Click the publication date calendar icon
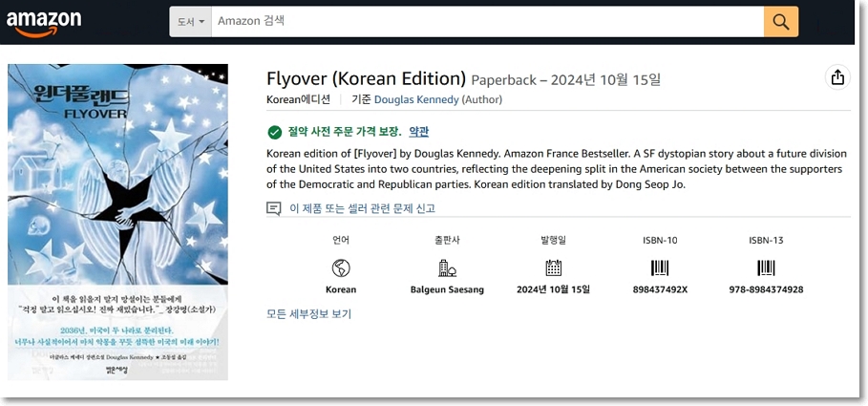This screenshot has width=868, height=406. point(553,268)
